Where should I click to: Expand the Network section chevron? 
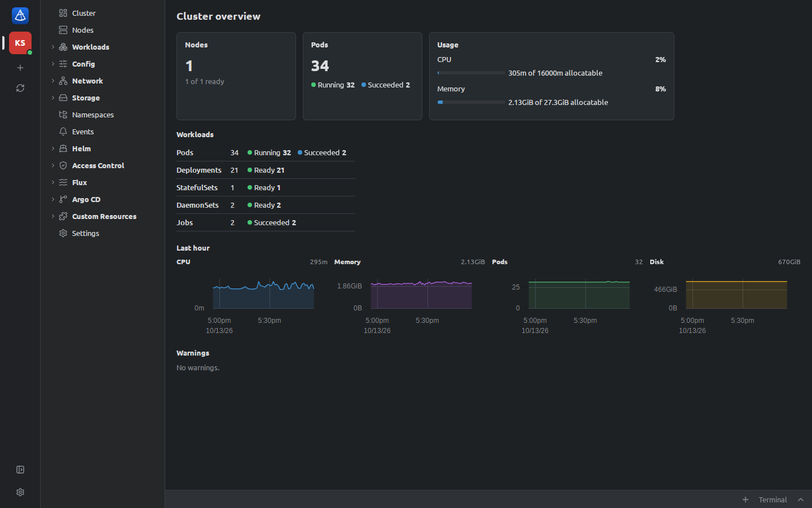pyautogui.click(x=53, y=81)
